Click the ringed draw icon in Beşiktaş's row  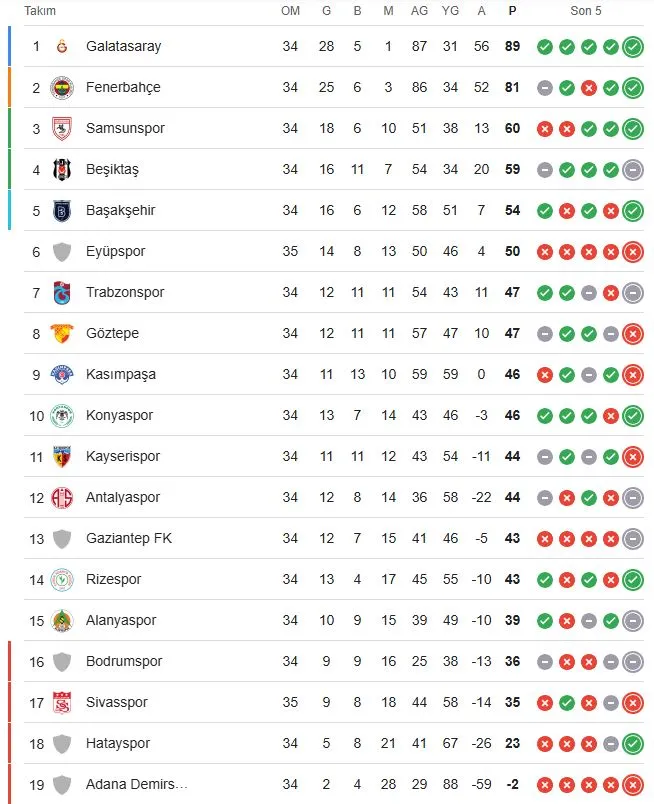[x=632, y=170]
